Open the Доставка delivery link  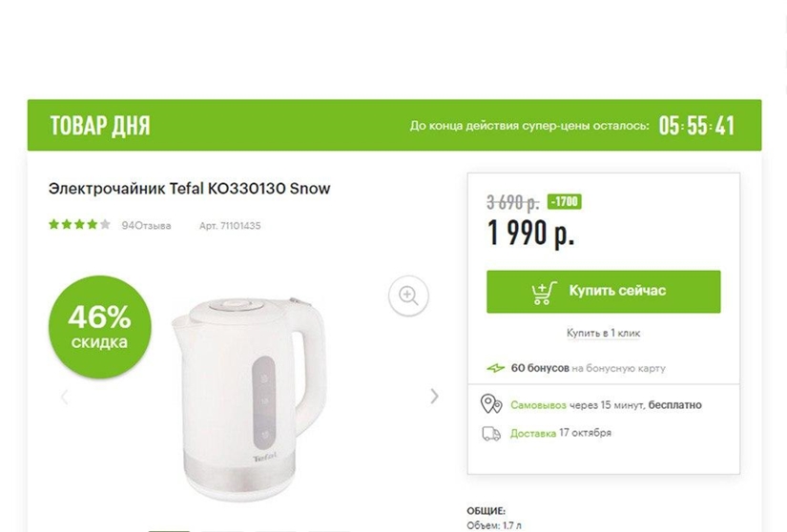click(533, 433)
